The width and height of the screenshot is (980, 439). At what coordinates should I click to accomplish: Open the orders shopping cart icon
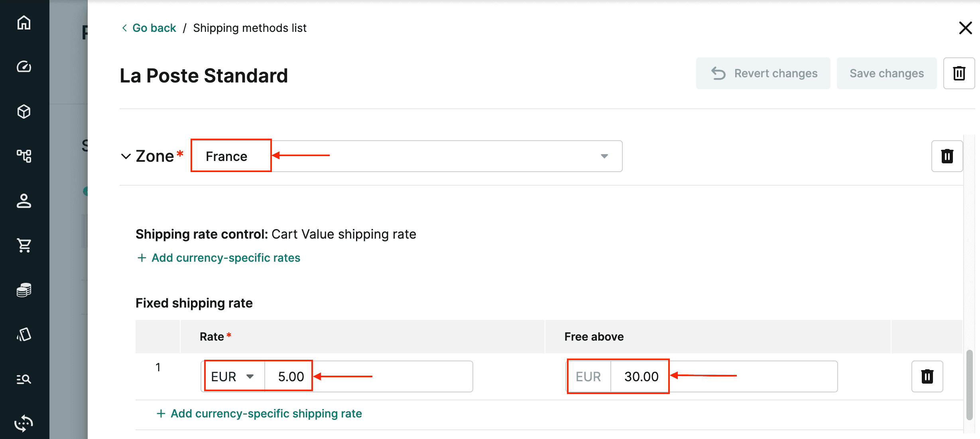[x=24, y=245]
